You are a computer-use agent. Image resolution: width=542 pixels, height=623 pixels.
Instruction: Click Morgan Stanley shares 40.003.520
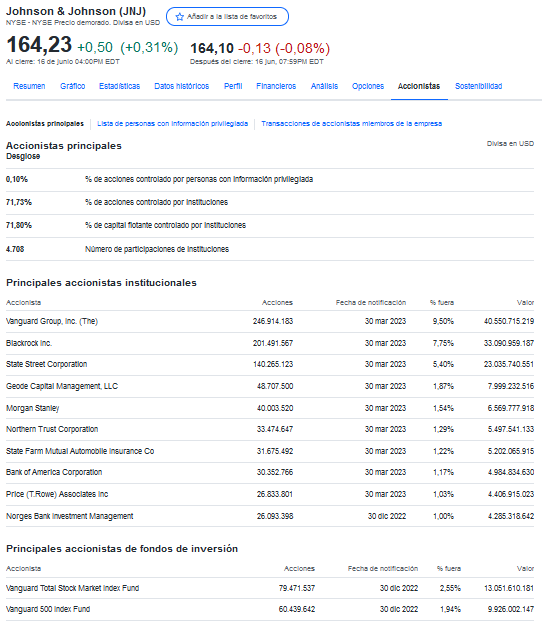(275, 408)
